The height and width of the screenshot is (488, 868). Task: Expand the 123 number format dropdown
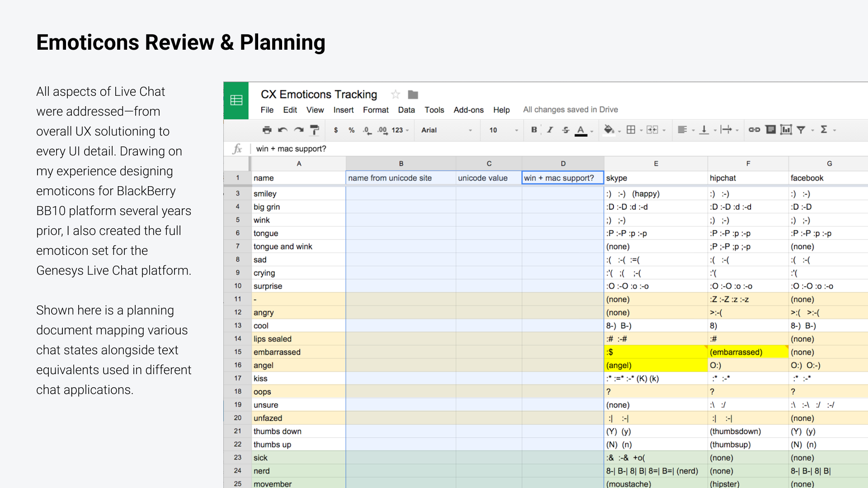[x=400, y=130]
